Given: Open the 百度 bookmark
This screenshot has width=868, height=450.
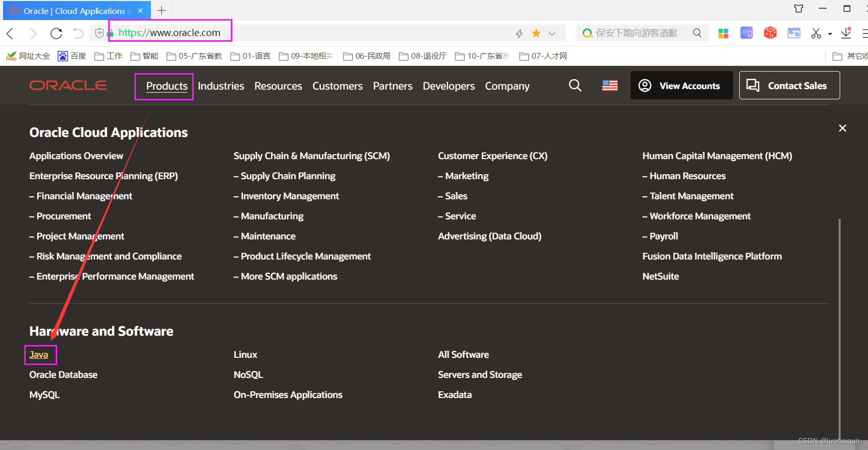Looking at the screenshot, I should [72, 56].
